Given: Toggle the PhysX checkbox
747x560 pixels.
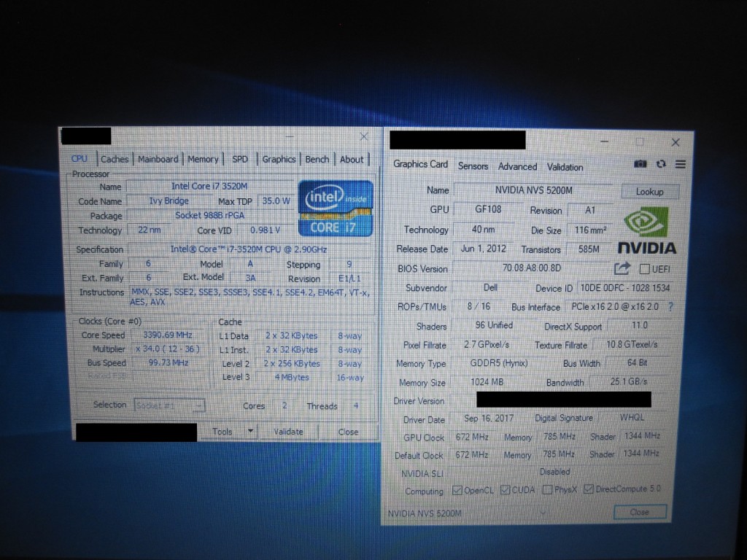Looking at the screenshot, I should click(547, 489).
